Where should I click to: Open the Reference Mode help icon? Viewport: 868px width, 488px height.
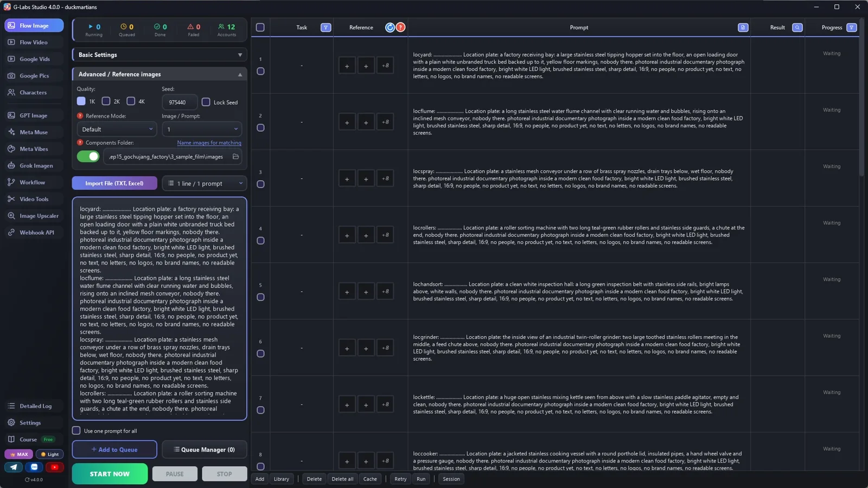80,116
